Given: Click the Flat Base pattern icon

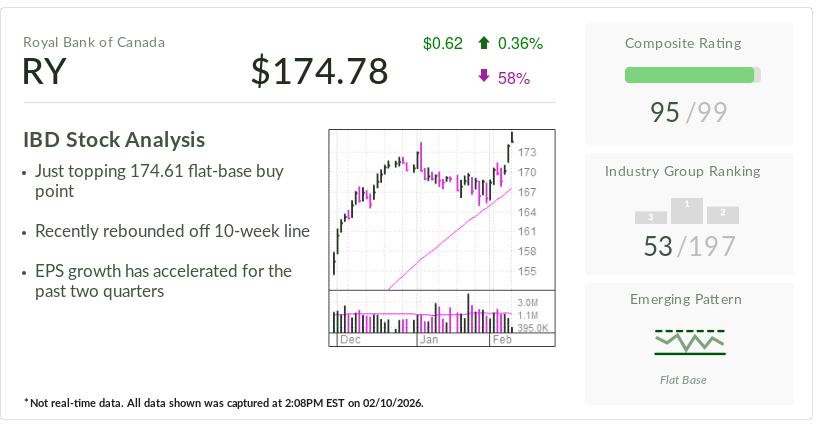Looking at the screenshot, I should coord(690,342).
